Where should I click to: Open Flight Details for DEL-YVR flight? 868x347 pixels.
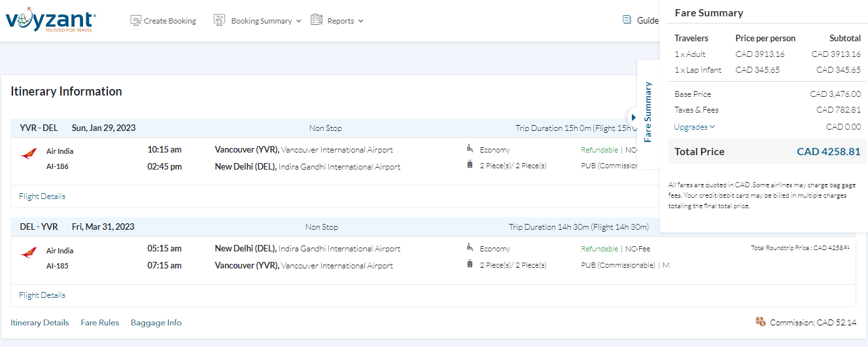(x=42, y=295)
